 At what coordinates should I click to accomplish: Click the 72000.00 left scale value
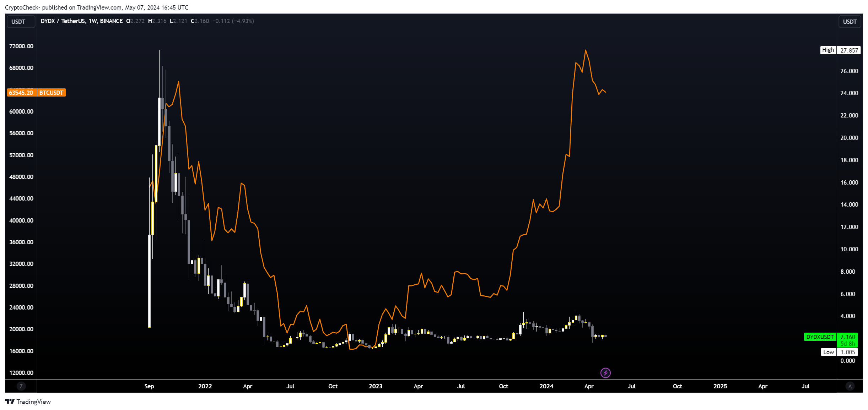click(21, 46)
